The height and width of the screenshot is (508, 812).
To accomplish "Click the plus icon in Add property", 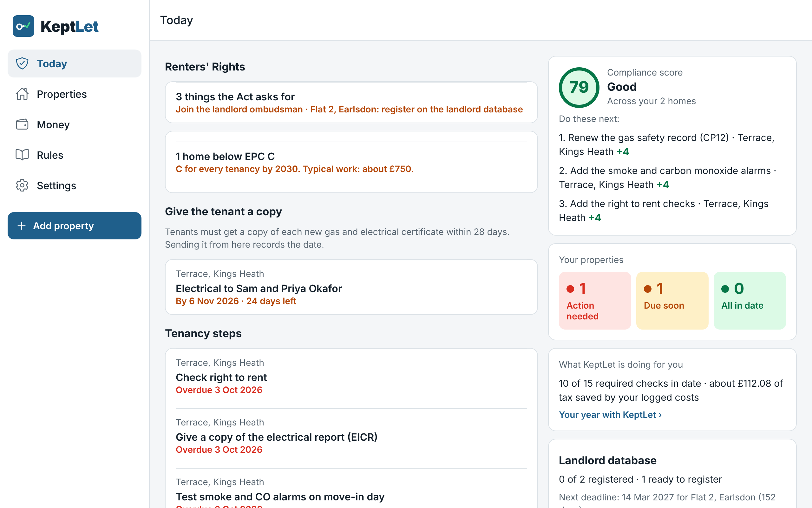I will [x=22, y=226].
